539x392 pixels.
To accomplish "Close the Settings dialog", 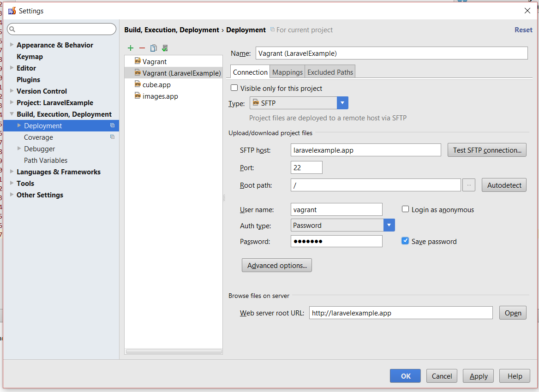I will click(527, 11).
